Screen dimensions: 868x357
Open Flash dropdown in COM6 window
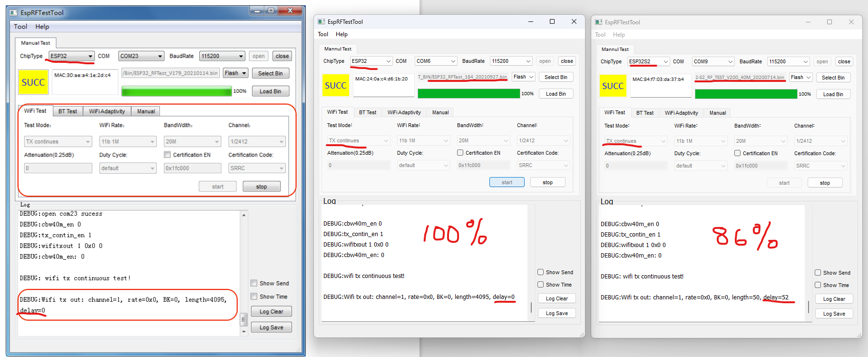[x=524, y=77]
